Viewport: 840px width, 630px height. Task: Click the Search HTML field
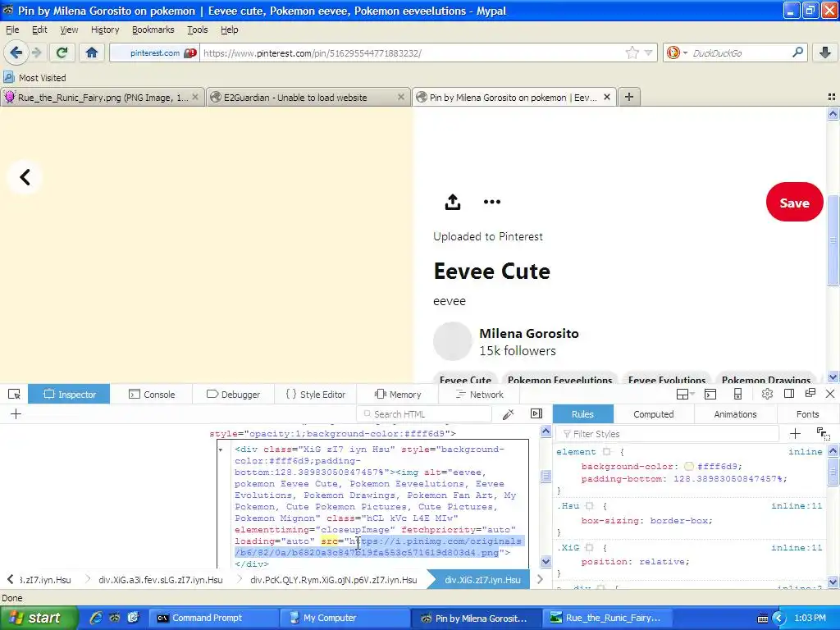424,414
